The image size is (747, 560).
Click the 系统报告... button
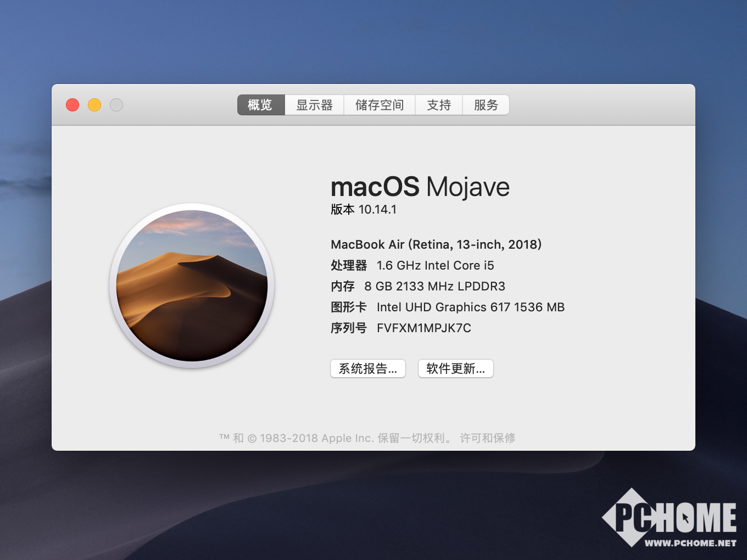[x=368, y=368]
